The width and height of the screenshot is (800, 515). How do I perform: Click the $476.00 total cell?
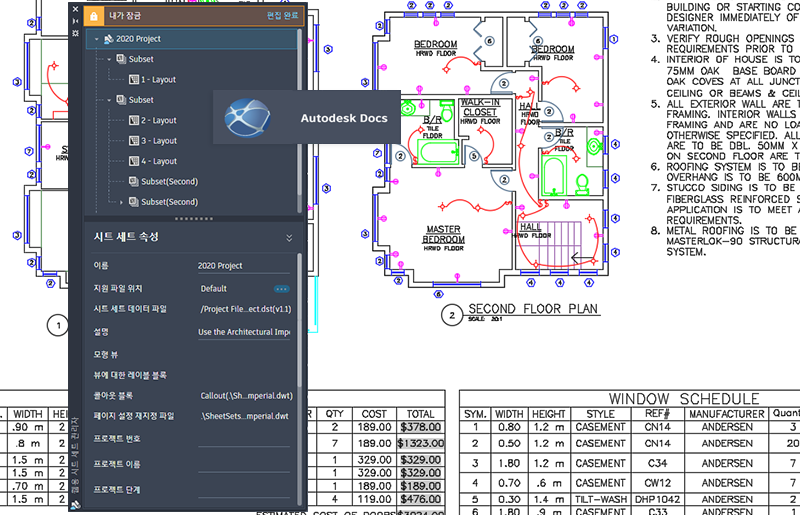(x=421, y=499)
